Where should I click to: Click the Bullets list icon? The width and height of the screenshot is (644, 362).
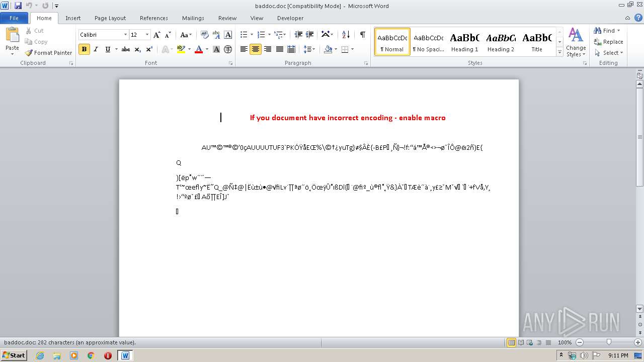click(x=244, y=35)
